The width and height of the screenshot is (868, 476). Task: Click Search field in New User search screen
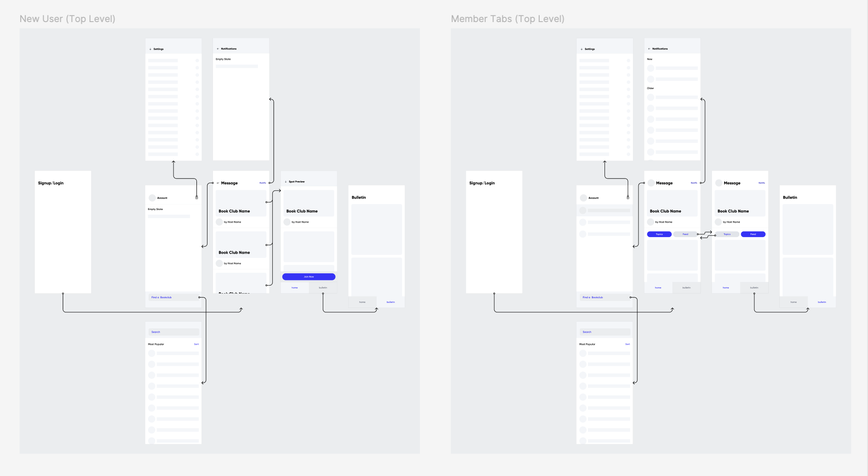[x=173, y=332]
